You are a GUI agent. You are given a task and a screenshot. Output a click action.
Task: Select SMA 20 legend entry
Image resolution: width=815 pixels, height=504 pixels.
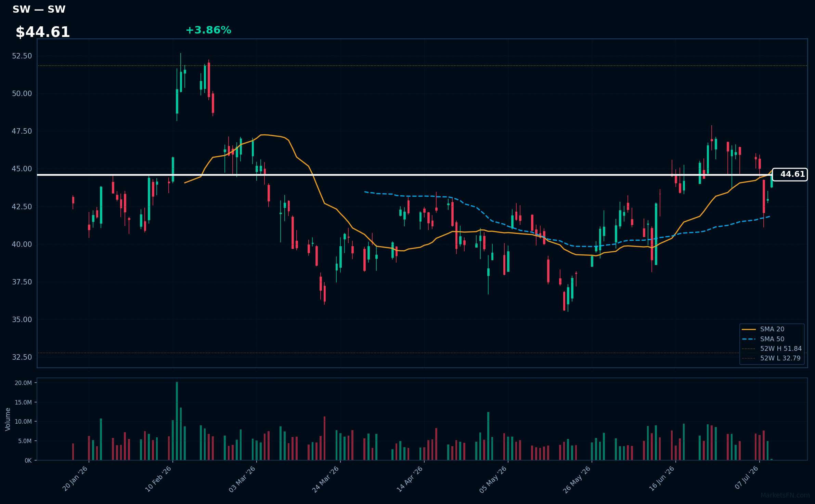[772, 329]
